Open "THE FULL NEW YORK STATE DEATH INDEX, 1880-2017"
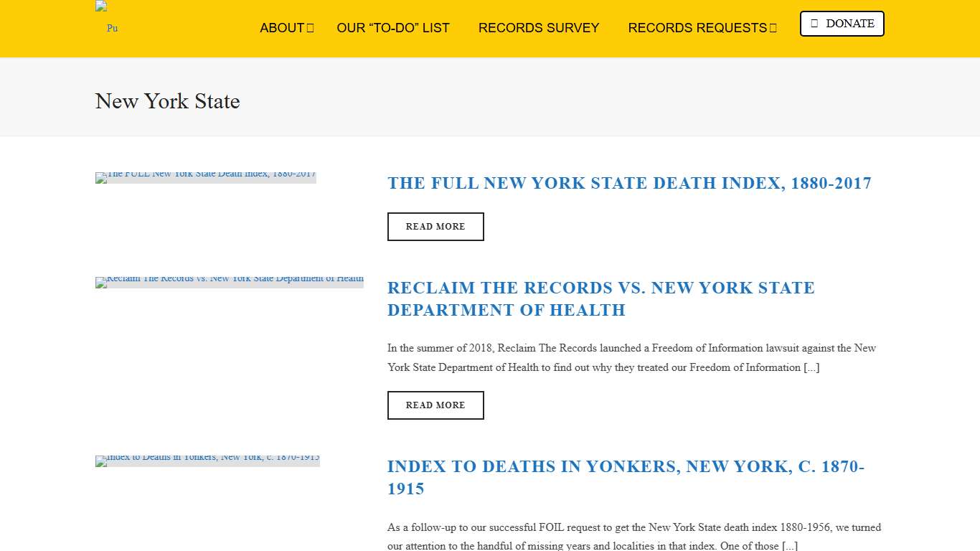Image resolution: width=980 pixels, height=551 pixels. coord(629,183)
